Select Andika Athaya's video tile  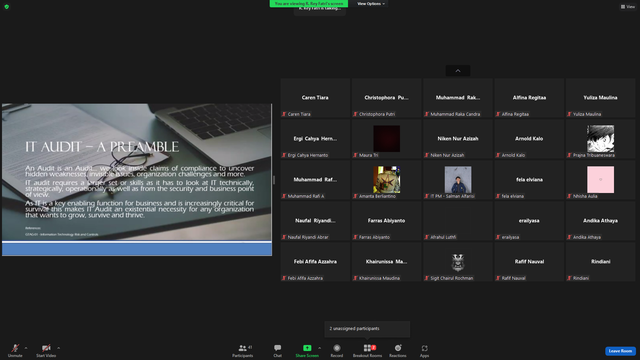[600, 221]
